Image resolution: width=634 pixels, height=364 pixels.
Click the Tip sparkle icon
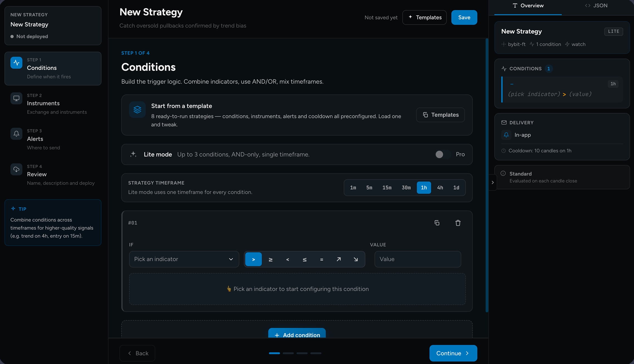click(13, 209)
